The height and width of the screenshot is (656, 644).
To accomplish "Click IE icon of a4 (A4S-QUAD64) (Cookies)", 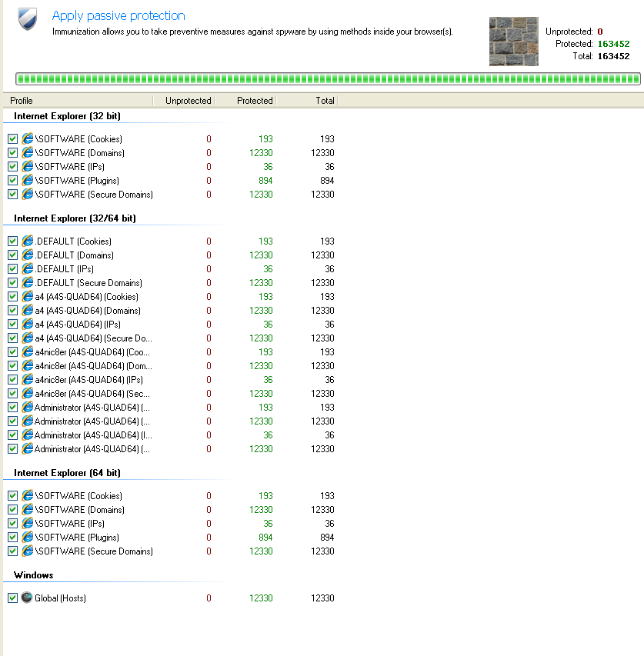I will pos(28,296).
